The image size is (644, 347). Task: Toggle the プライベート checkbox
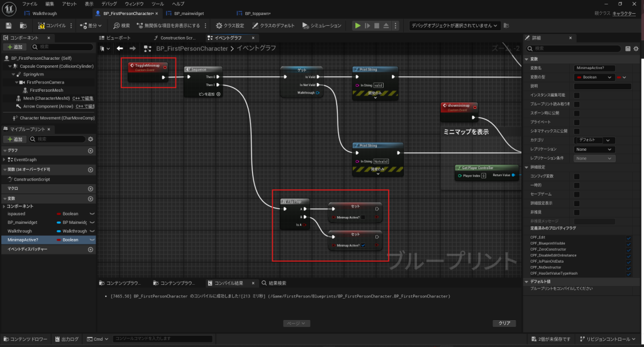[x=577, y=122]
